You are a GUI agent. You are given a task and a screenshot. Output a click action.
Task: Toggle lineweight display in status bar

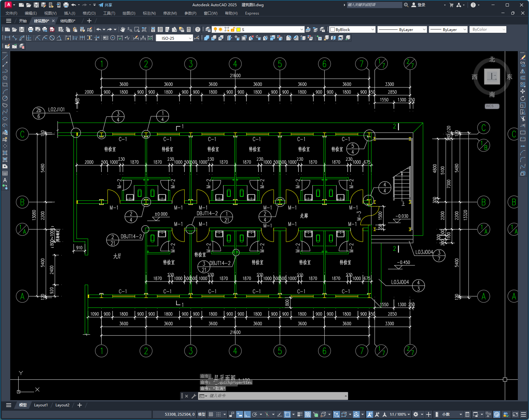click(x=300, y=414)
